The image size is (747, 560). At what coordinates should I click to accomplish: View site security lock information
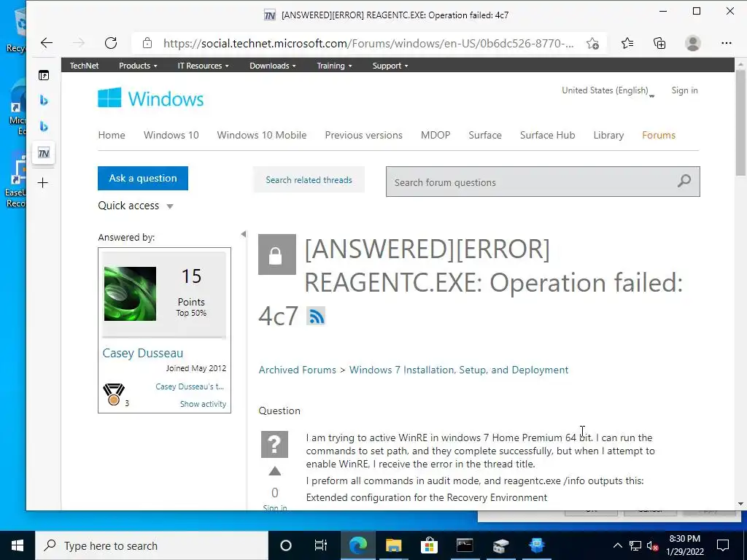(x=147, y=43)
